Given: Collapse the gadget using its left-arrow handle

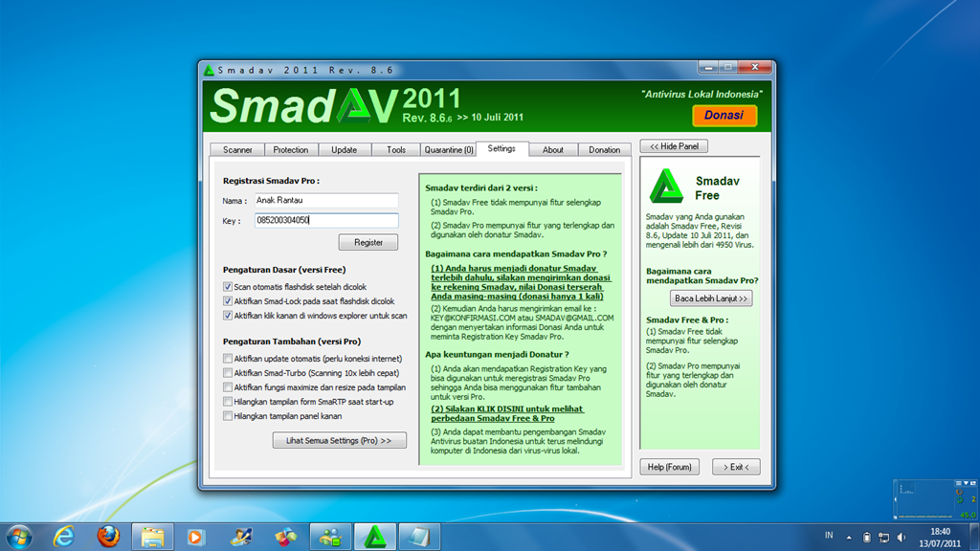Looking at the screenshot, I should pyautogui.click(x=895, y=499).
